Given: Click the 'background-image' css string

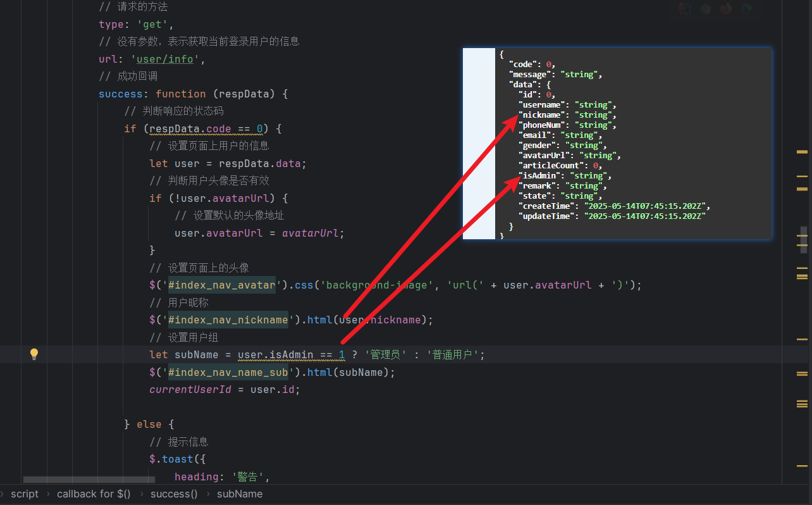Looking at the screenshot, I should point(377,285).
